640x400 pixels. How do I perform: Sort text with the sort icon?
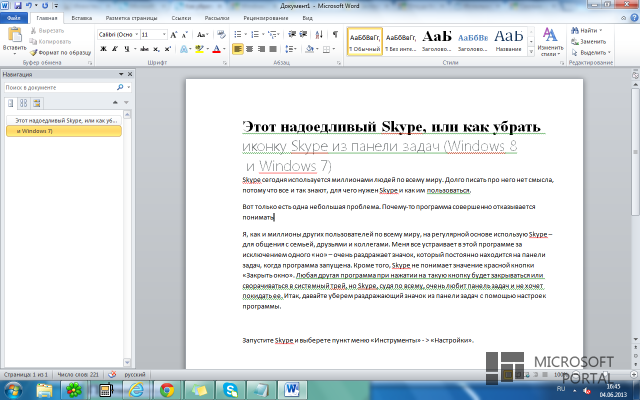(319, 35)
